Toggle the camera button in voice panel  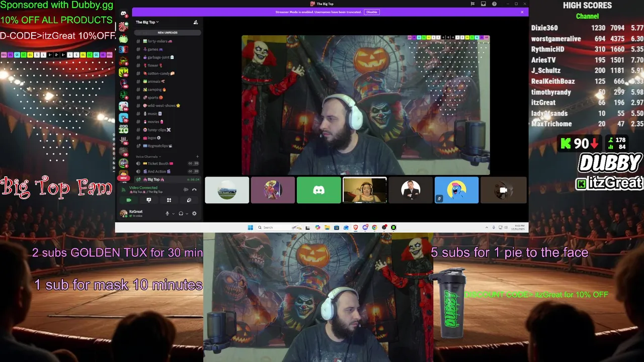[x=129, y=200]
